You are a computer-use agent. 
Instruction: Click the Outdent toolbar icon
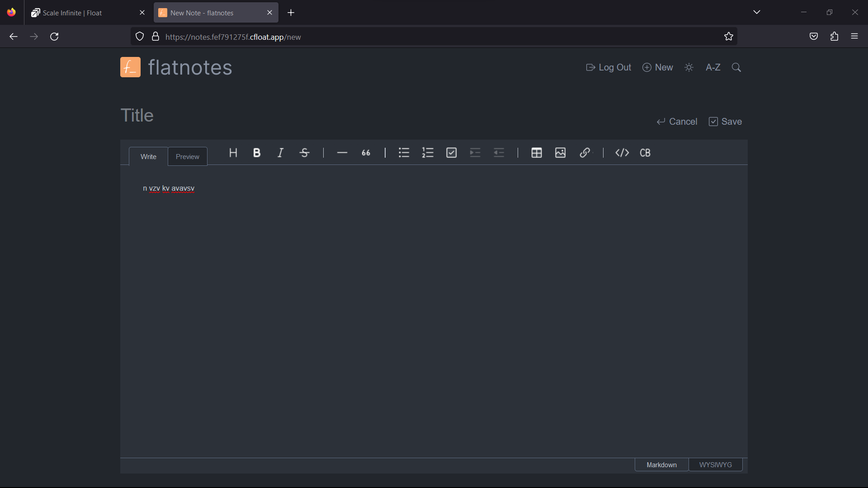click(x=499, y=153)
